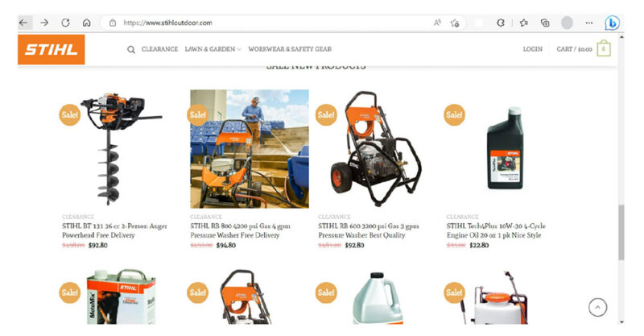Open the shopping cart bag icon
Screen dimensions: 644x336
point(603,48)
